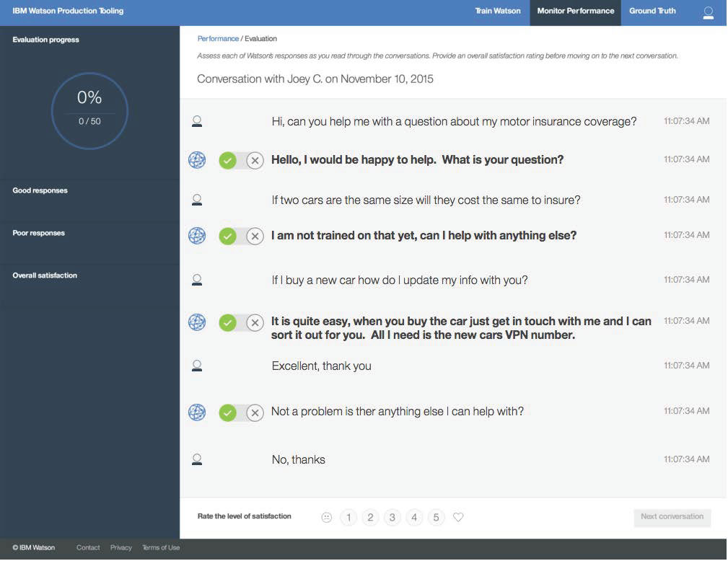The height and width of the screenshot is (561, 728).
Task: Open Terms of Use footer link
Action: pos(161,547)
